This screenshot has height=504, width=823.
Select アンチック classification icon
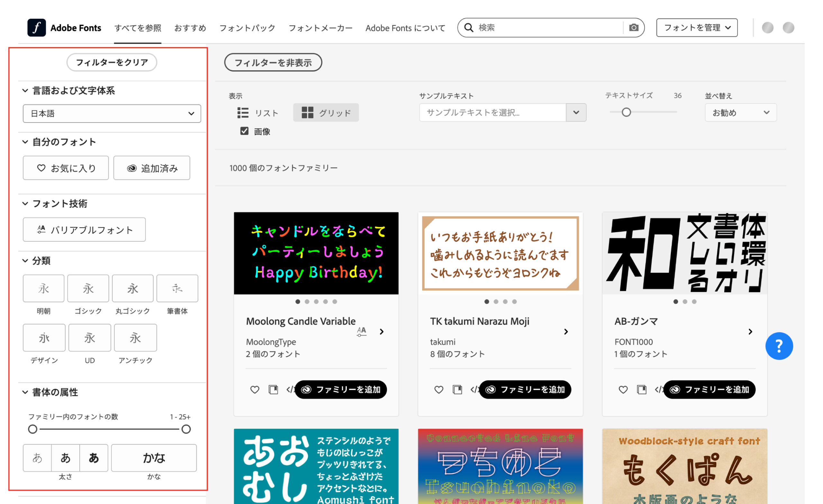coord(135,338)
